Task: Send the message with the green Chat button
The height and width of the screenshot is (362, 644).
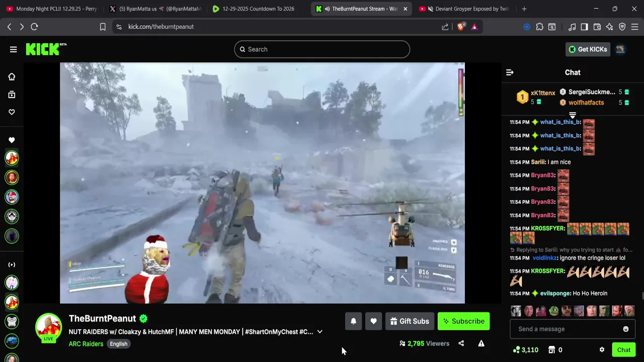Action: click(x=624, y=350)
